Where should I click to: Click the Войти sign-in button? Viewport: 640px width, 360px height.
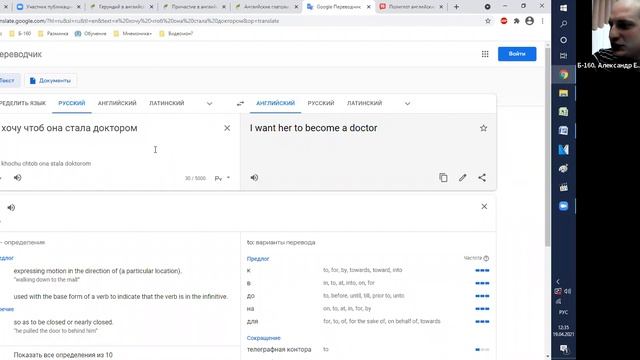point(517,54)
